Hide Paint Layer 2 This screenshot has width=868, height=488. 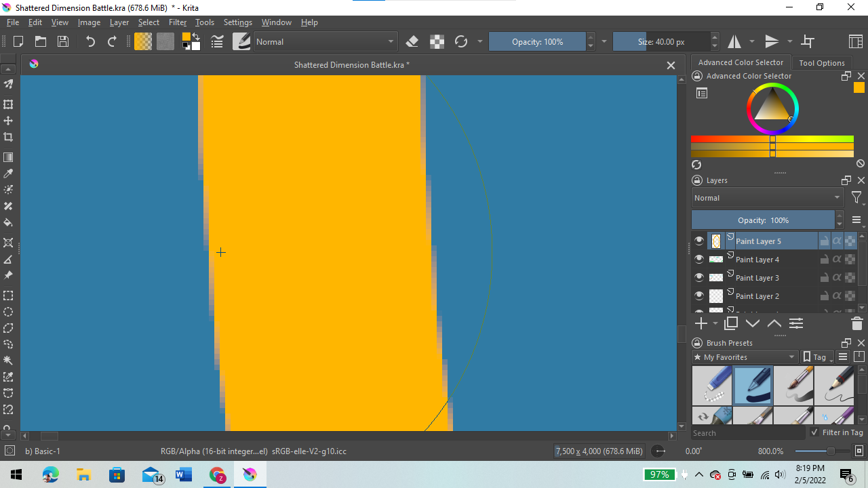pyautogui.click(x=699, y=296)
